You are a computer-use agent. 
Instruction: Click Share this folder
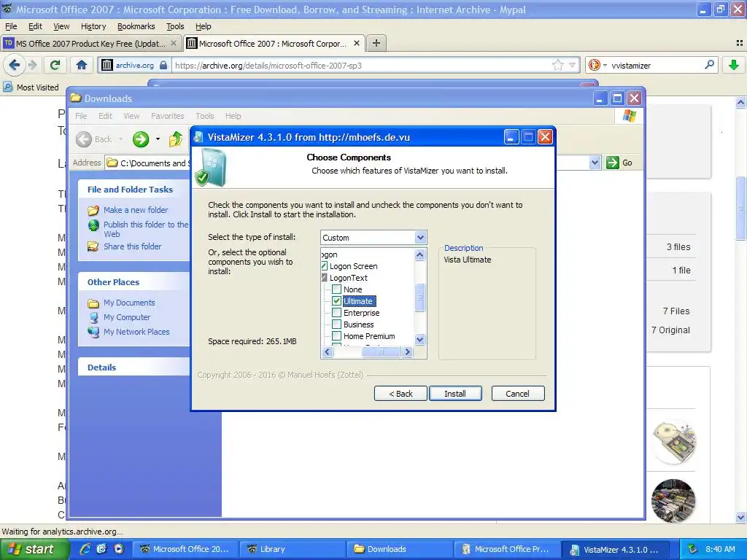coord(133,246)
